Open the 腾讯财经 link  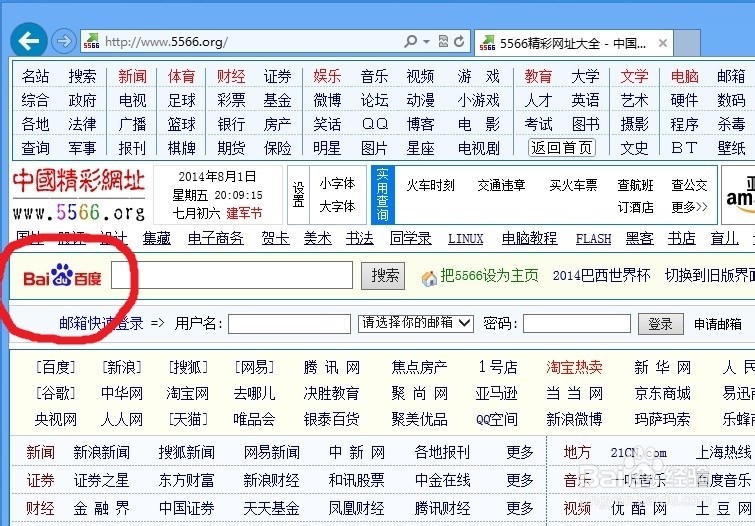[442, 508]
